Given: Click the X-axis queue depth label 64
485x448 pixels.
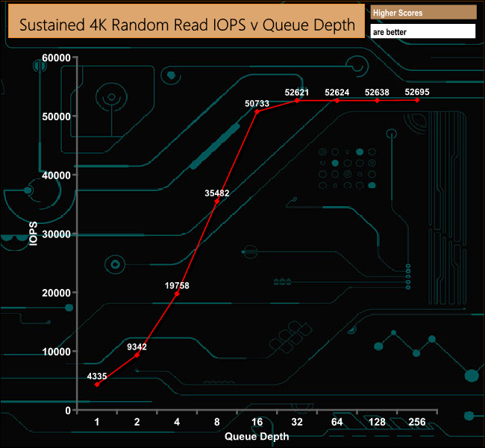Looking at the screenshot, I should tap(337, 422).
